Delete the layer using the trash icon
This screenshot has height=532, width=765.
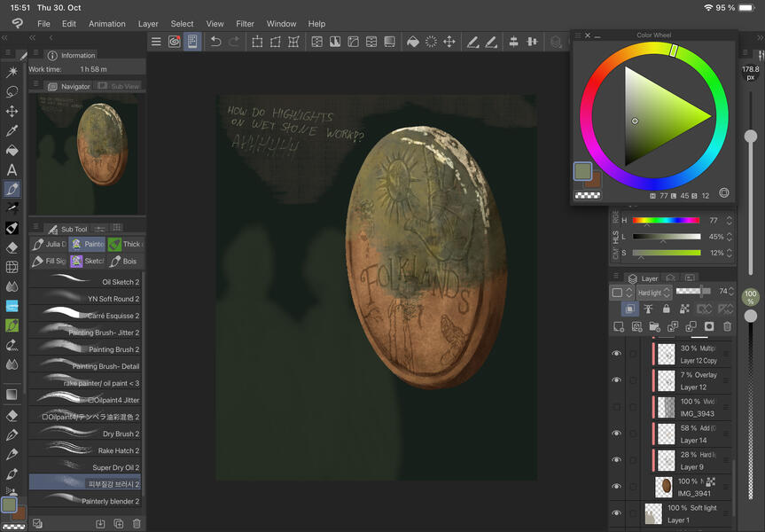[727, 326]
